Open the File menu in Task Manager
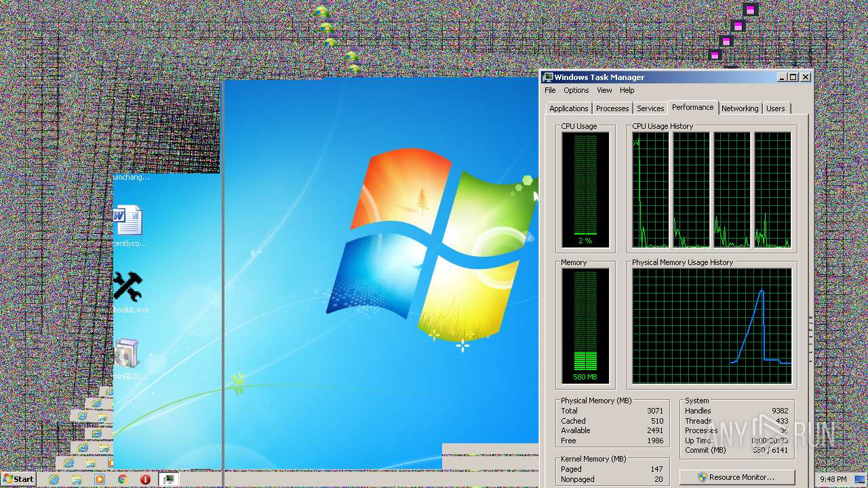This screenshot has width=868, height=488. pyautogui.click(x=550, y=90)
